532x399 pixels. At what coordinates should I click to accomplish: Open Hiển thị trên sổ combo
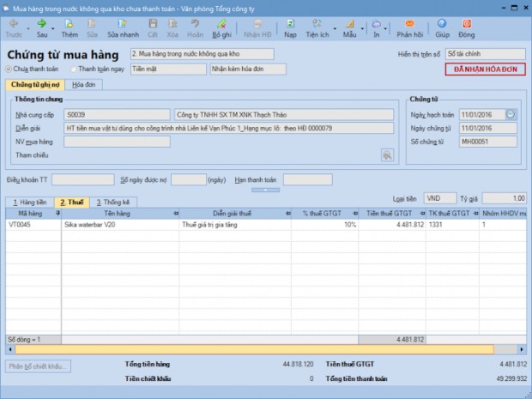pyautogui.click(x=485, y=54)
